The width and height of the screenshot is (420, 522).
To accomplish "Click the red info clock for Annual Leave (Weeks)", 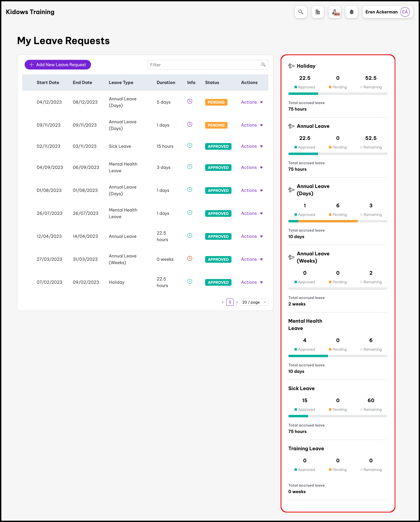I will 190,258.
